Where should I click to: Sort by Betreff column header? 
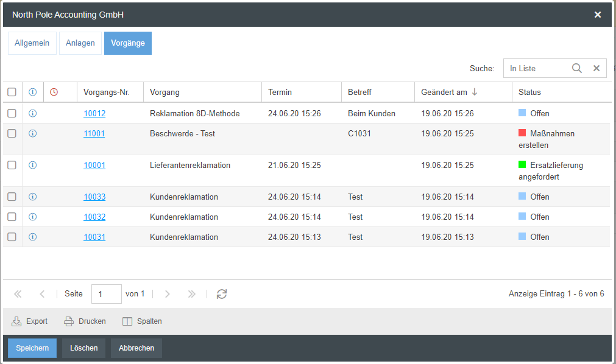tap(378, 92)
